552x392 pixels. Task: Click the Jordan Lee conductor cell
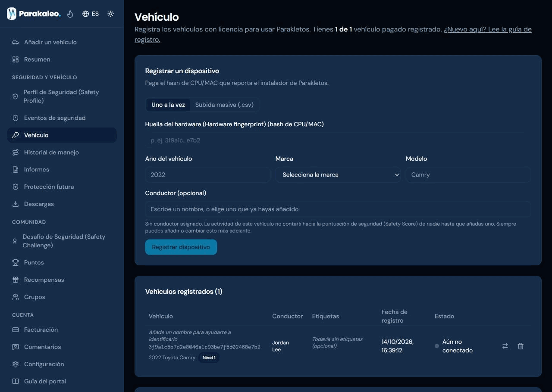click(281, 346)
